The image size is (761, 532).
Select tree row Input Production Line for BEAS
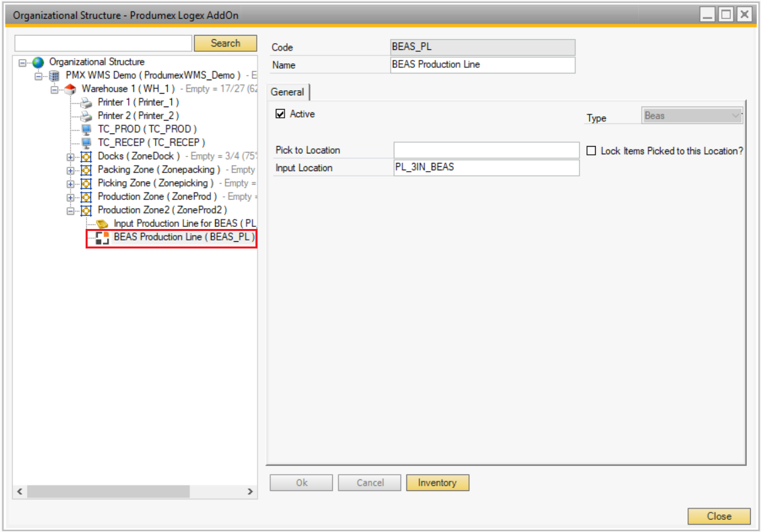185,224
